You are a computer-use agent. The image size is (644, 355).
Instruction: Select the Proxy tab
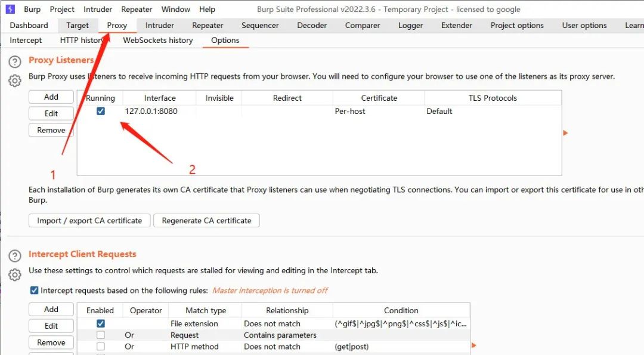pyautogui.click(x=117, y=26)
